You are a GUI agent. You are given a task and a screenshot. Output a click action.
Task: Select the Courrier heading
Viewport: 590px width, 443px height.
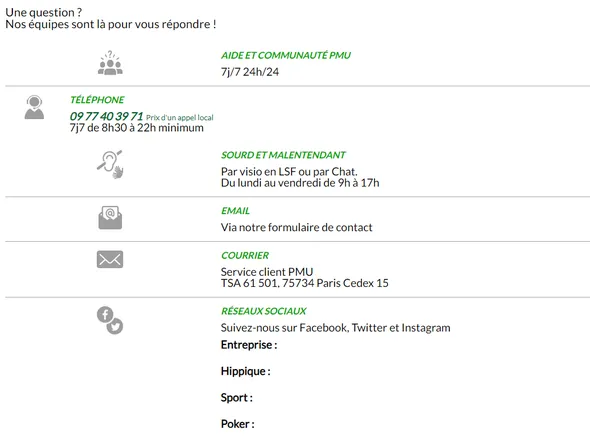(x=245, y=256)
